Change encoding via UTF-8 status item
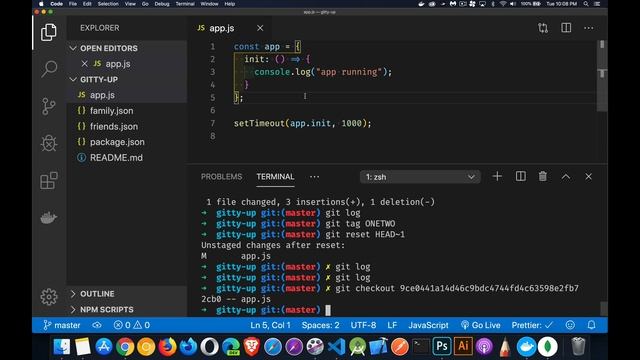 click(x=363, y=325)
